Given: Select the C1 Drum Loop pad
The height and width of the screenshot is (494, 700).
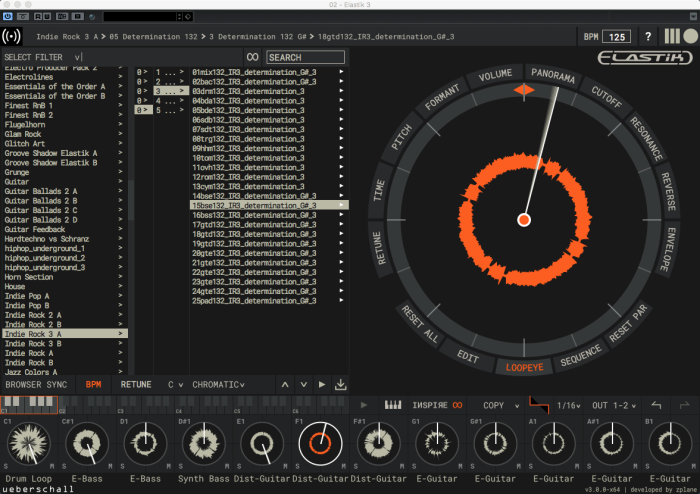Looking at the screenshot, I should pos(29,444).
